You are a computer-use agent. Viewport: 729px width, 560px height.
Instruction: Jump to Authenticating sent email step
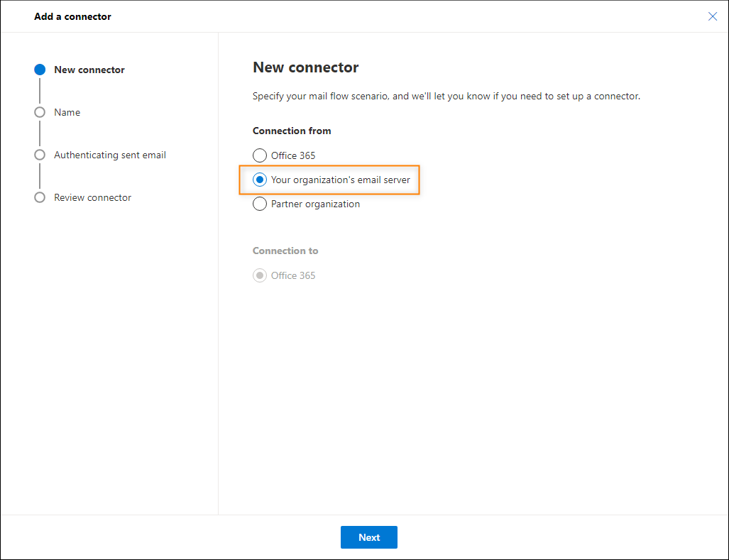[110, 155]
